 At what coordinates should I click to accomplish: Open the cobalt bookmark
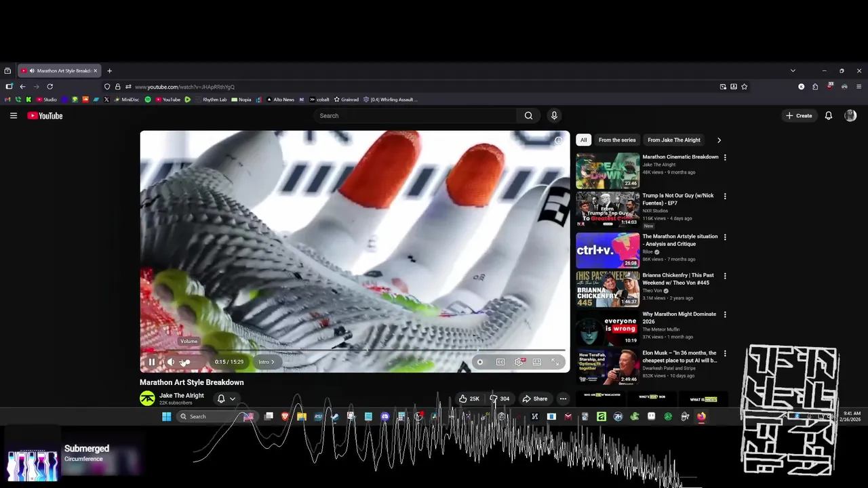pyautogui.click(x=320, y=100)
